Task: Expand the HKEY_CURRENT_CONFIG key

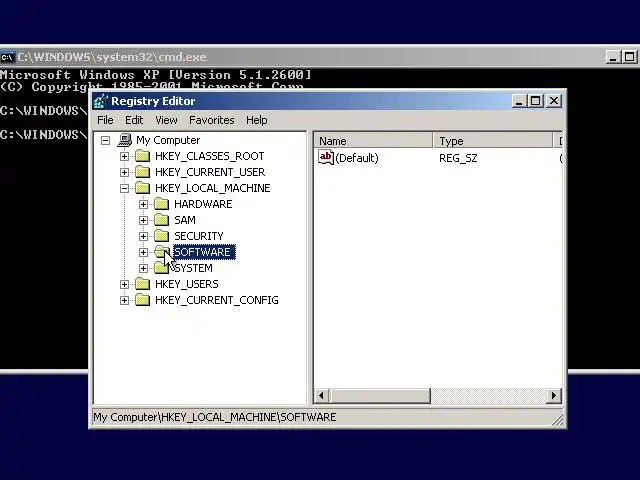Action: point(124,300)
